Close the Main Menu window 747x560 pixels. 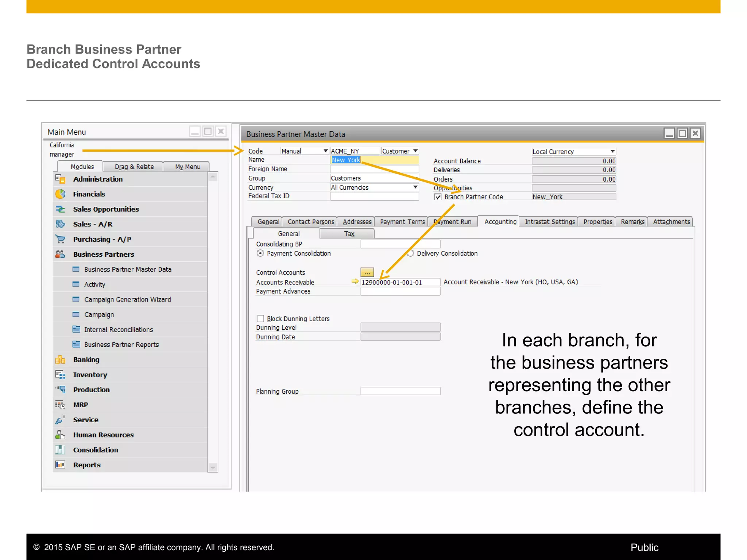(x=221, y=131)
